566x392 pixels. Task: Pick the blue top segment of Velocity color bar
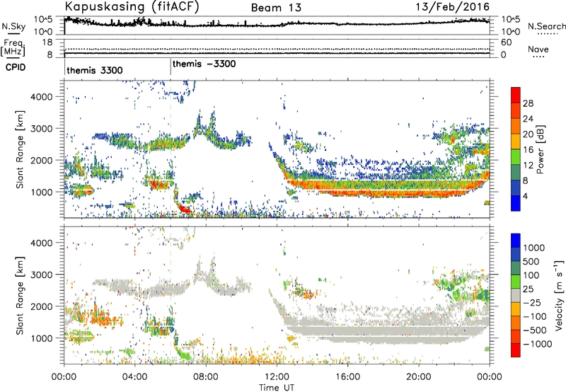516,241
